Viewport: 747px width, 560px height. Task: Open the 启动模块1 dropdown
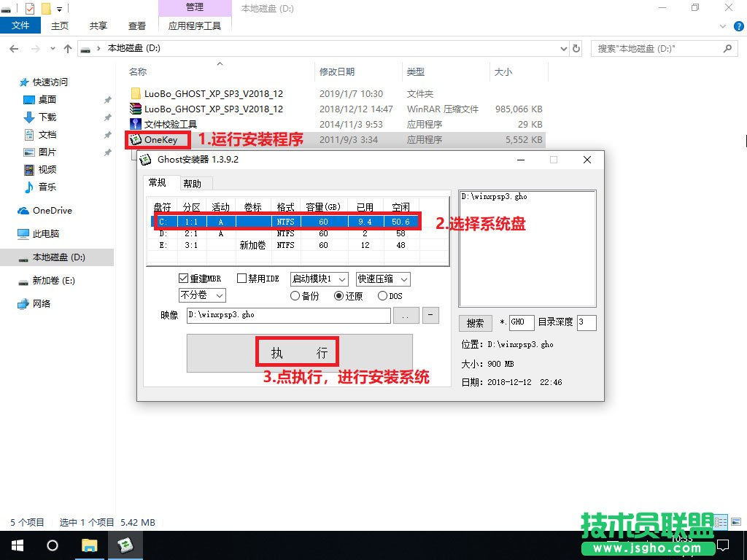tap(319, 278)
